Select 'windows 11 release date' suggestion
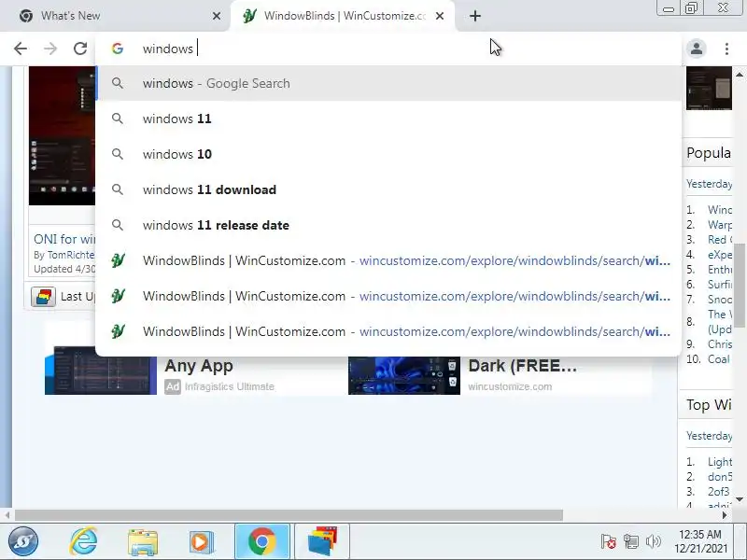This screenshot has height=560, width=747. tap(388, 225)
